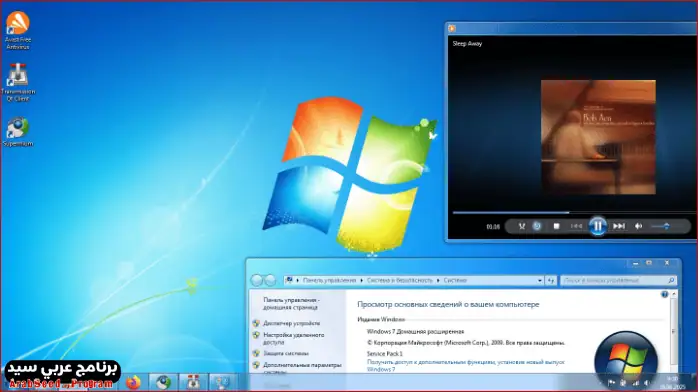This screenshot has width=698, height=392.
Task: Minimize the Control Panel system window
Action: (635, 263)
